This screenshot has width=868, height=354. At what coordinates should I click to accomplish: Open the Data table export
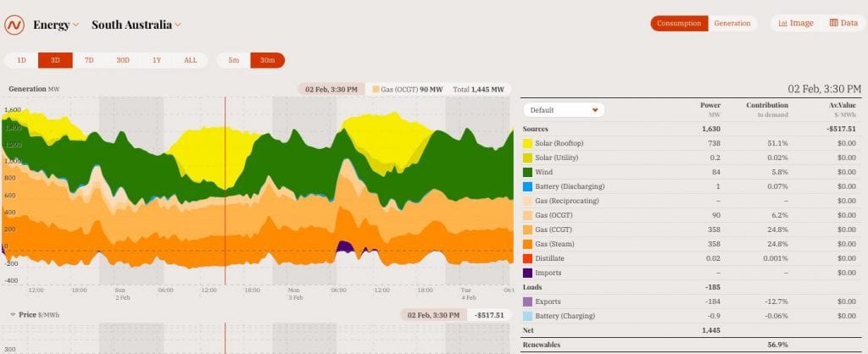tap(843, 23)
